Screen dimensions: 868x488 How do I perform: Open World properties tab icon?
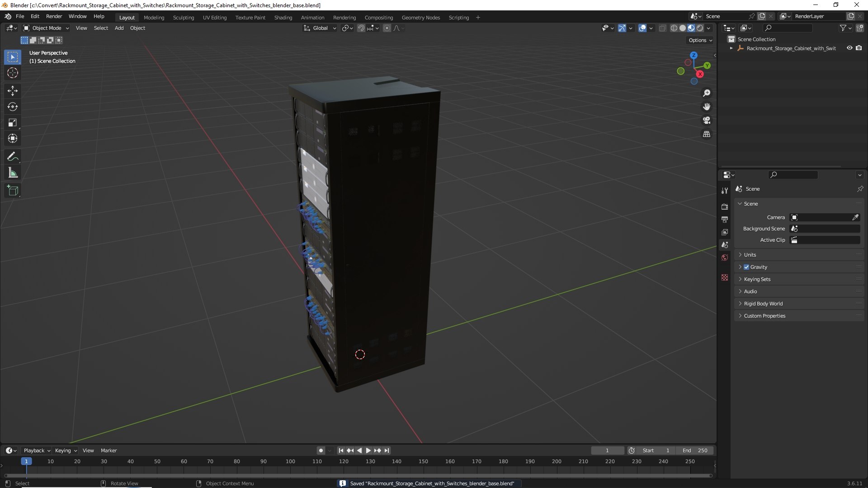(x=725, y=258)
